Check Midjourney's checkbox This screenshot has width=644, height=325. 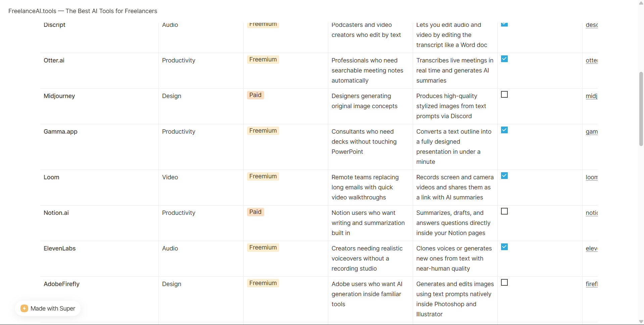(x=504, y=94)
